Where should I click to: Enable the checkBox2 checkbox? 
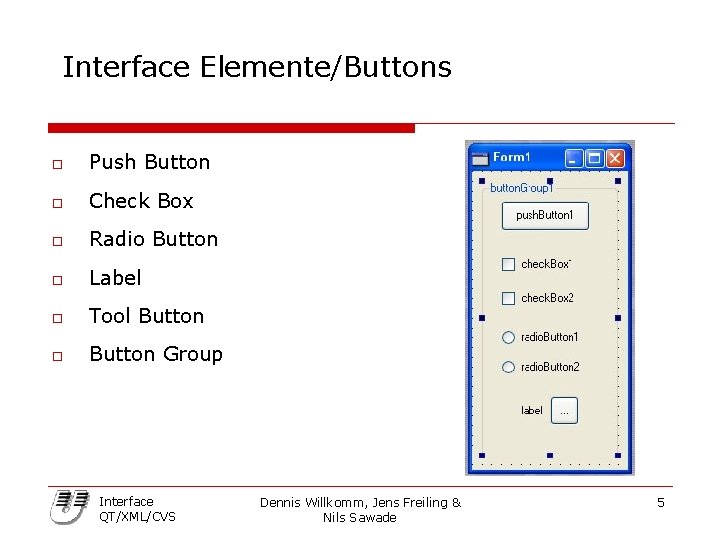[x=508, y=298]
